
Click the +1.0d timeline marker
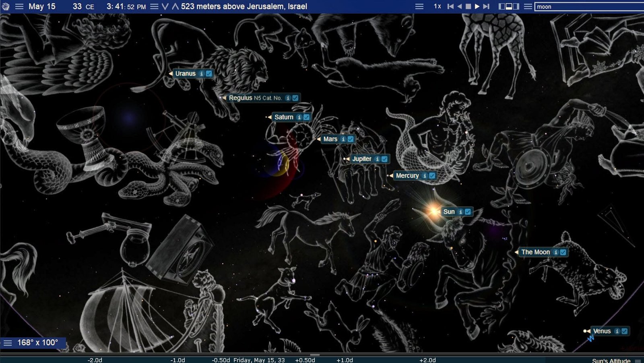click(345, 360)
